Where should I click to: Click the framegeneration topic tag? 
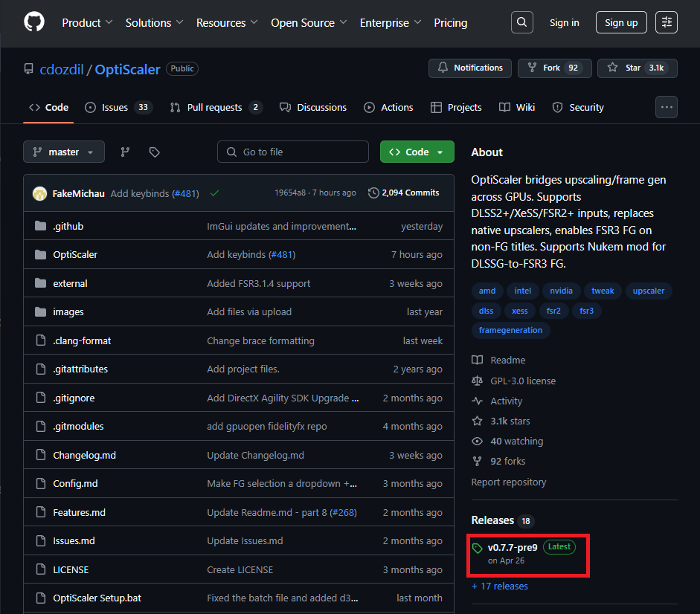coord(510,330)
